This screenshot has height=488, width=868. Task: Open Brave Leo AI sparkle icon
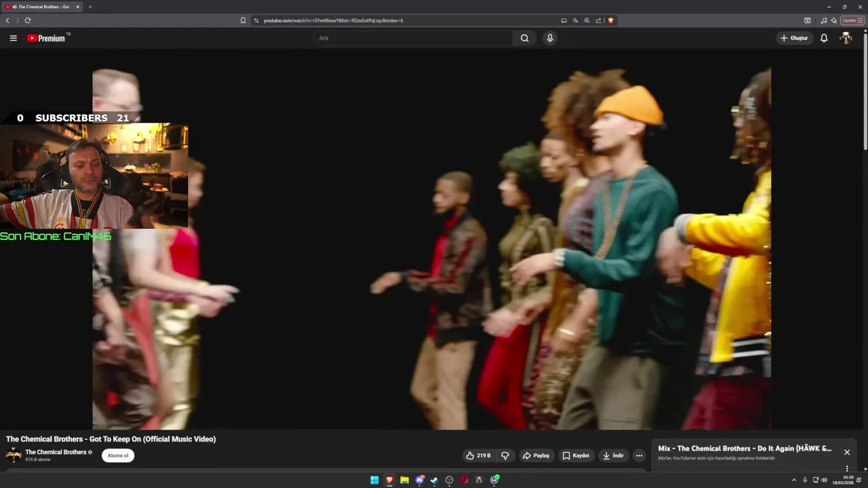coord(833,20)
